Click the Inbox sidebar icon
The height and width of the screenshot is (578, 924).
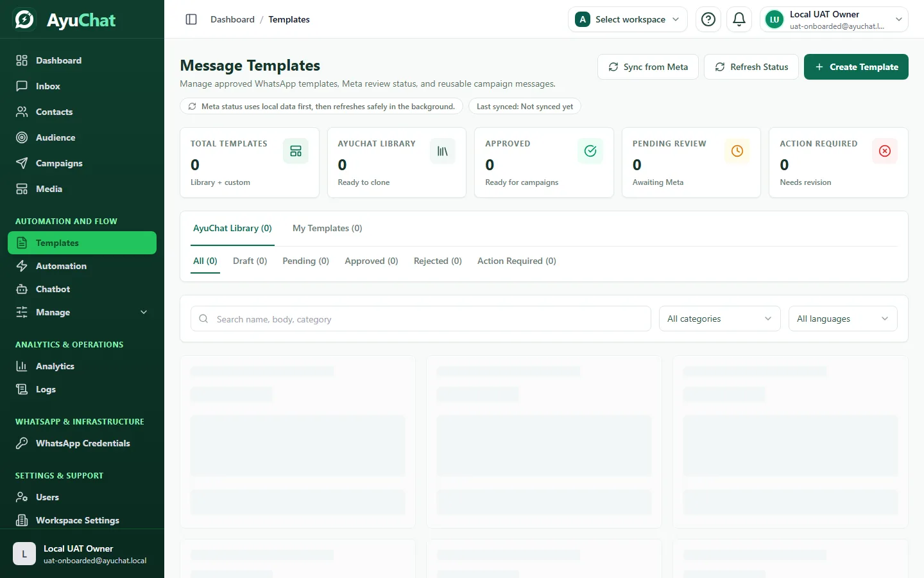tap(22, 86)
